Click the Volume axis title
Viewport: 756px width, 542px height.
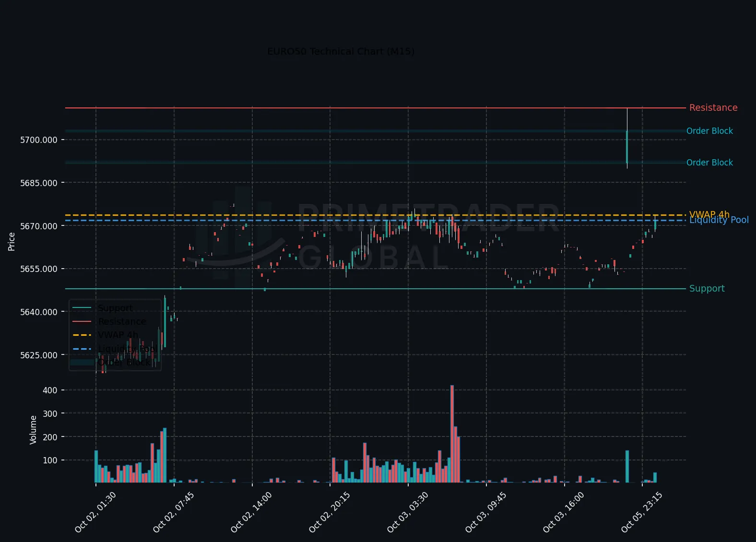pos(33,430)
